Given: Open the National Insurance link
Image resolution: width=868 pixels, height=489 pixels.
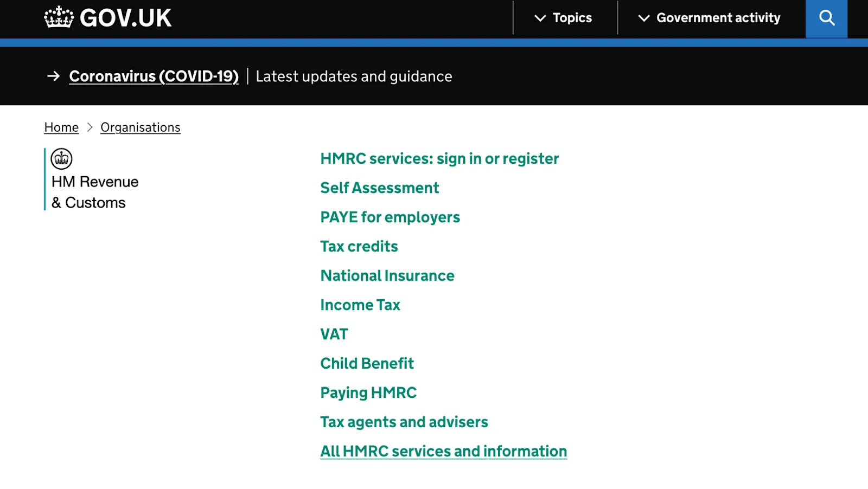Looking at the screenshot, I should point(387,276).
